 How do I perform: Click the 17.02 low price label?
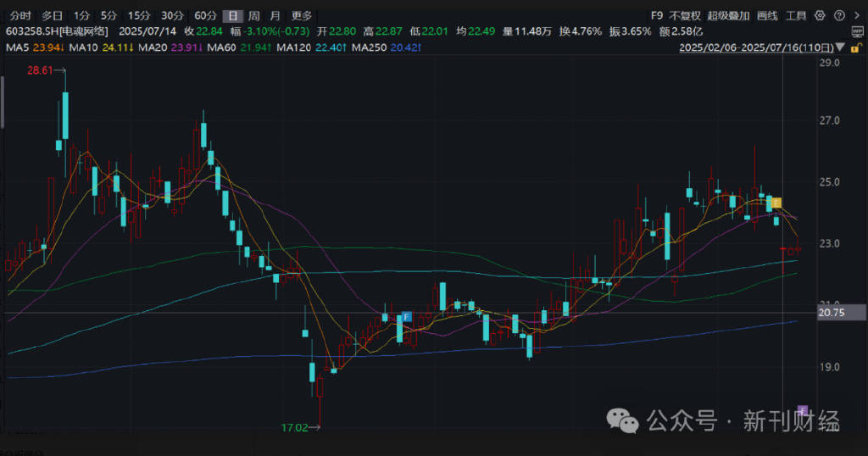tap(294, 427)
